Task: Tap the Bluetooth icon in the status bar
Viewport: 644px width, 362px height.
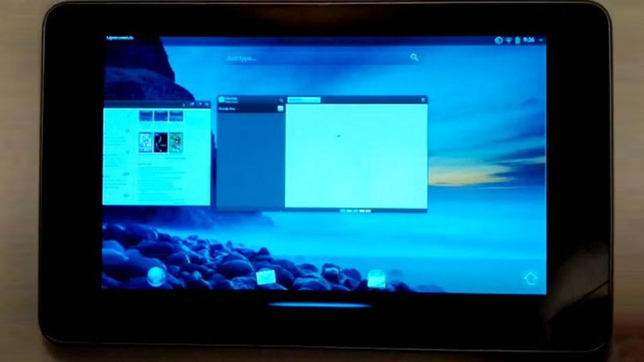Action: pos(498,39)
